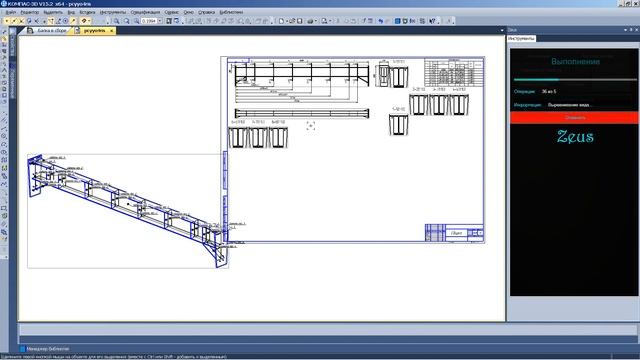Click the Zeus logo text
Viewport: 640px width, 360px height.
point(575,137)
